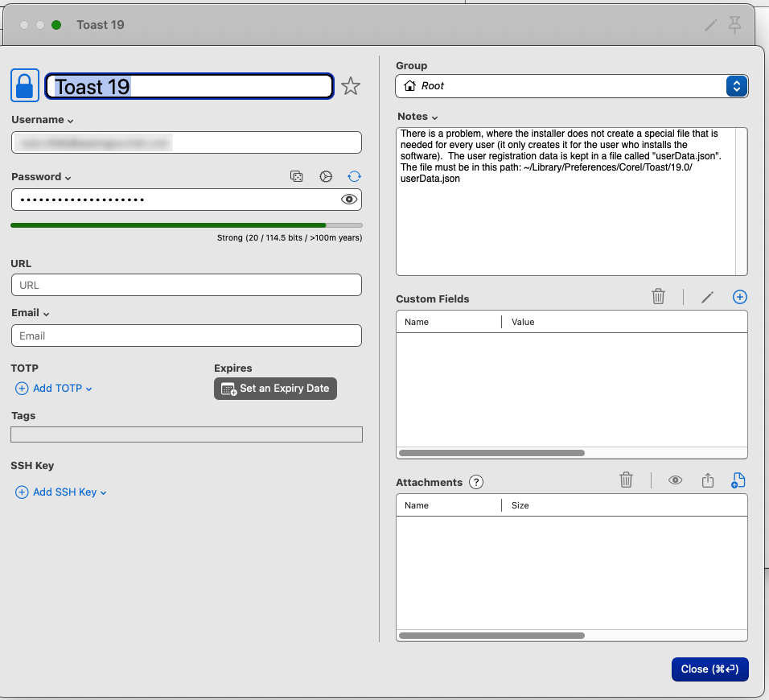Add a file via the attachment icon
The height and width of the screenshot is (700, 769).
[x=738, y=480]
